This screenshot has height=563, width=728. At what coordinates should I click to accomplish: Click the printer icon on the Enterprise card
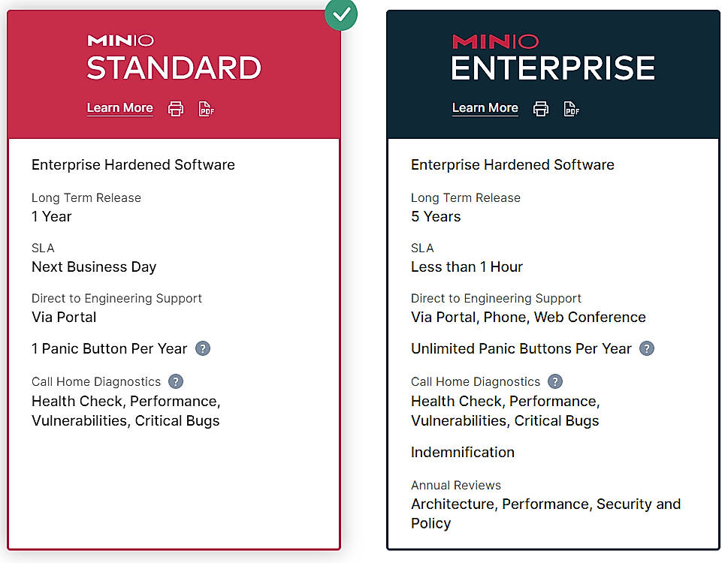click(x=540, y=108)
